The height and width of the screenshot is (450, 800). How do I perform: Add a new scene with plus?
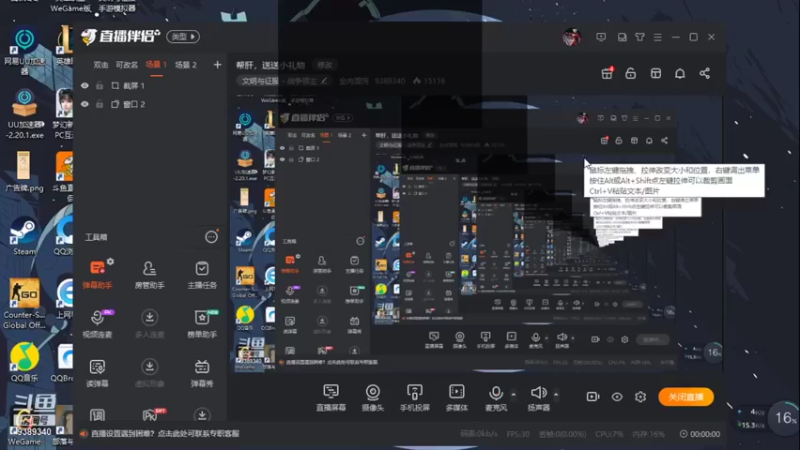[x=217, y=65]
